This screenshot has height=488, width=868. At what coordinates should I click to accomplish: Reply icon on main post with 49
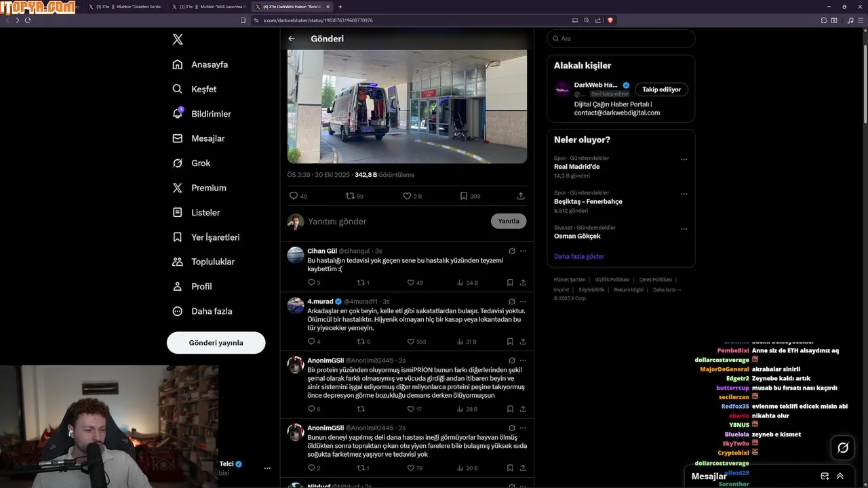pyautogui.click(x=294, y=196)
